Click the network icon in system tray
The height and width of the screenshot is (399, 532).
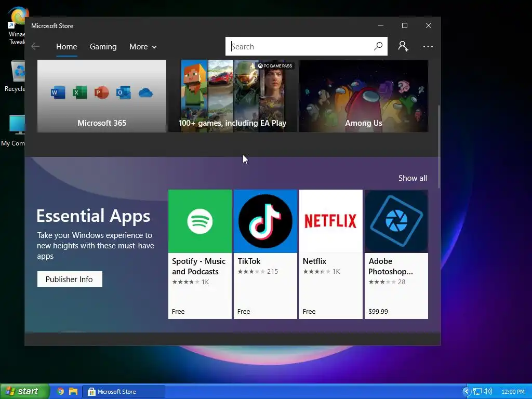[477, 392]
